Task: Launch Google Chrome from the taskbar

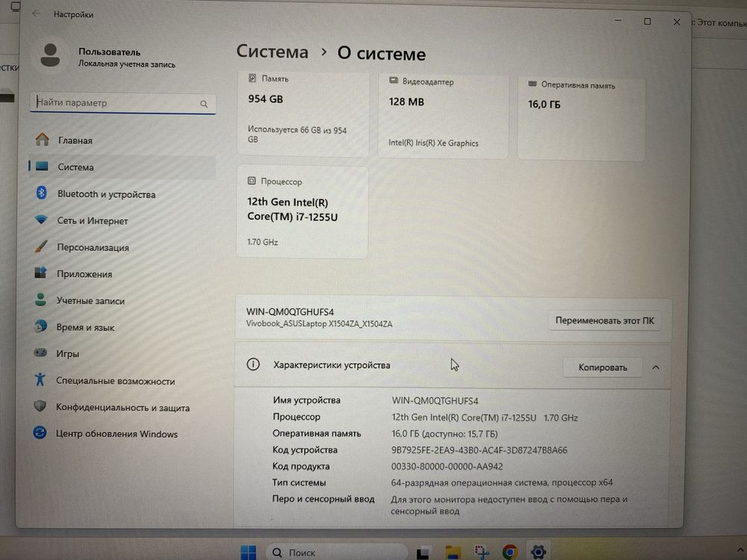Action: pyautogui.click(x=509, y=553)
